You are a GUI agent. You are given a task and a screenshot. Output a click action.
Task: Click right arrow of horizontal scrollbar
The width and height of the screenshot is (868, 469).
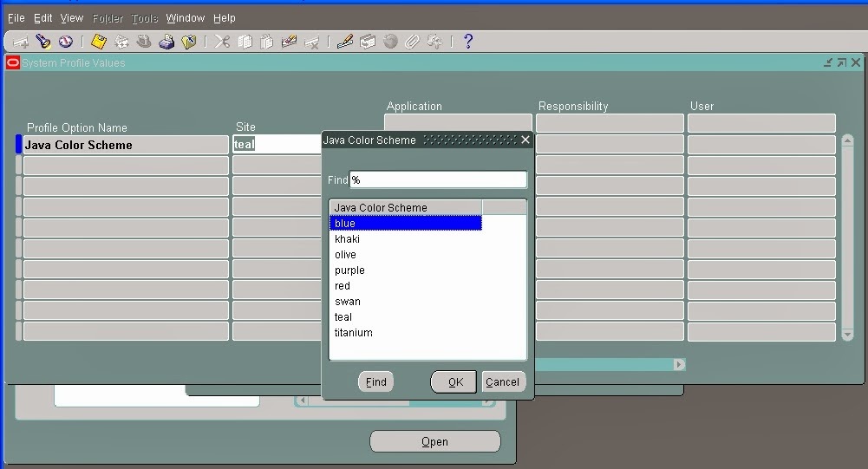(x=679, y=364)
